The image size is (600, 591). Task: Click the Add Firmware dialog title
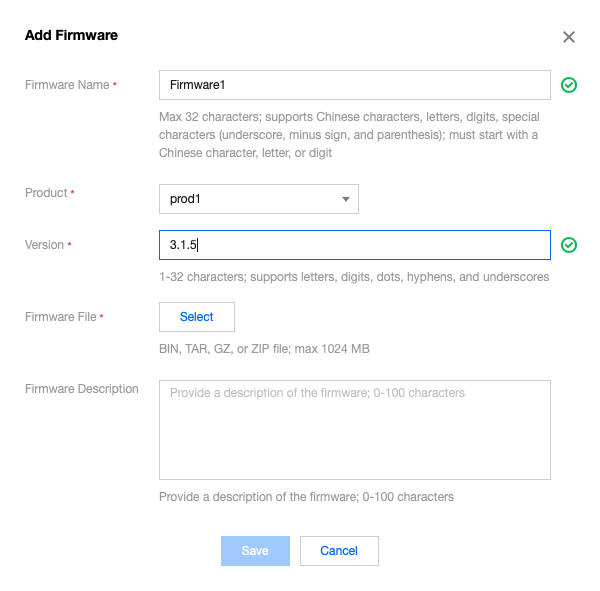(71, 35)
